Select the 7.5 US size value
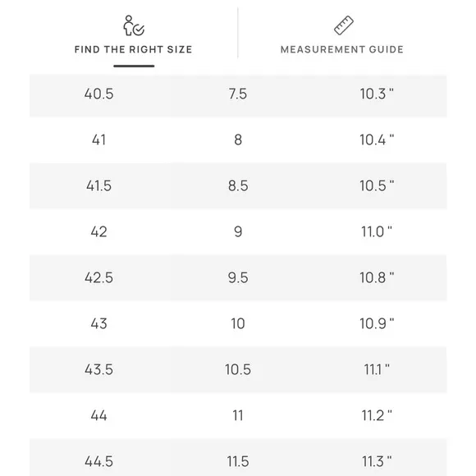Image resolution: width=476 pixels, height=476 pixels. [x=238, y=94]
